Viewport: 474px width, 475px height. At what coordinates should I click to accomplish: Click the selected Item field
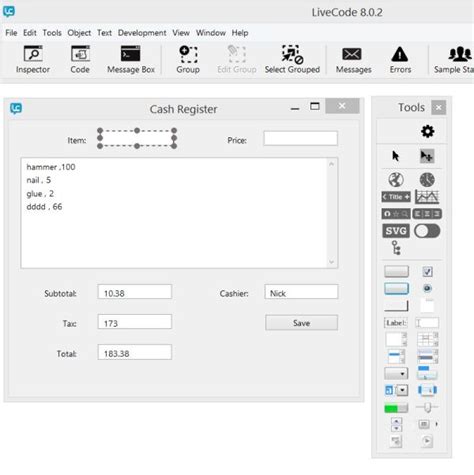tap(137, 138)
